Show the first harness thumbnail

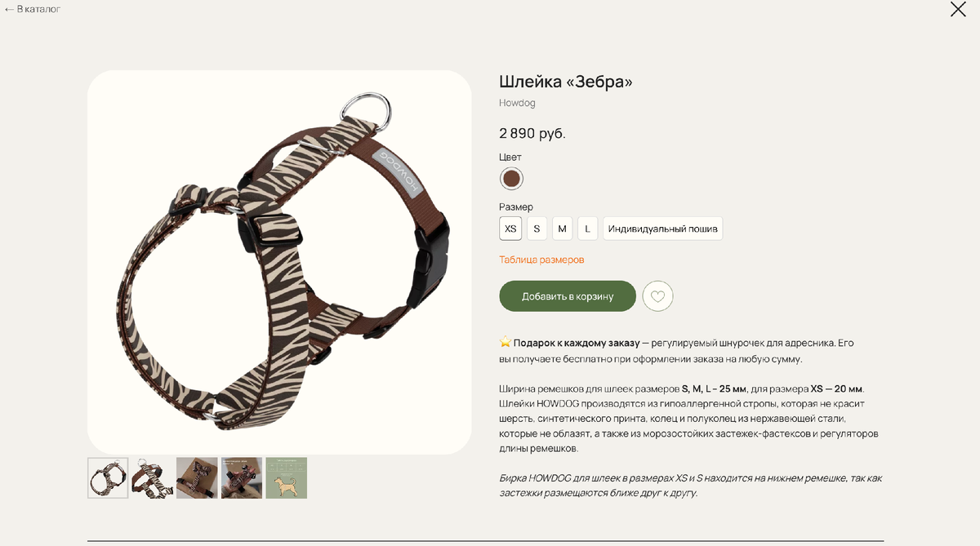click(x=108, y=477)
